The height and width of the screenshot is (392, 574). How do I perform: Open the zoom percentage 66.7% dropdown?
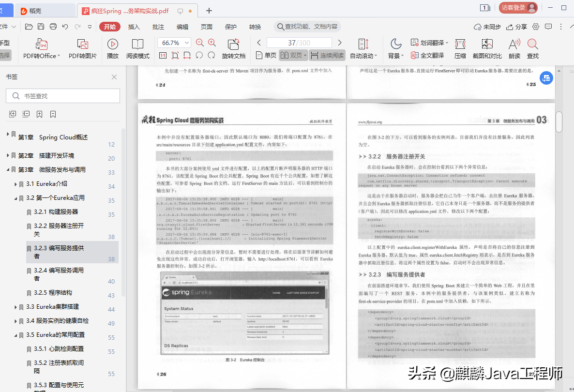click(x=187, y=43)
